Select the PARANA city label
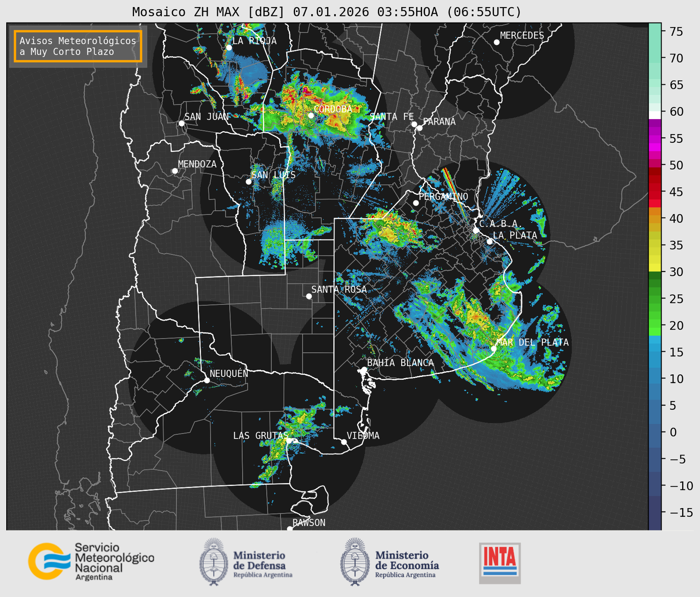This screenshot has width=700, height=597. pos(439,122)
